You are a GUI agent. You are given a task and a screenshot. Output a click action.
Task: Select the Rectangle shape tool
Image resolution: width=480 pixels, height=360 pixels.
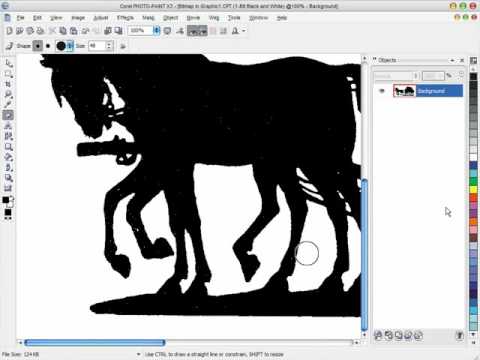pos(9,147)
